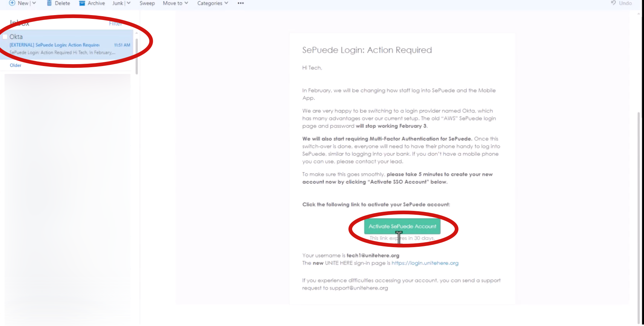Open the New dropdown arrow

34,3
